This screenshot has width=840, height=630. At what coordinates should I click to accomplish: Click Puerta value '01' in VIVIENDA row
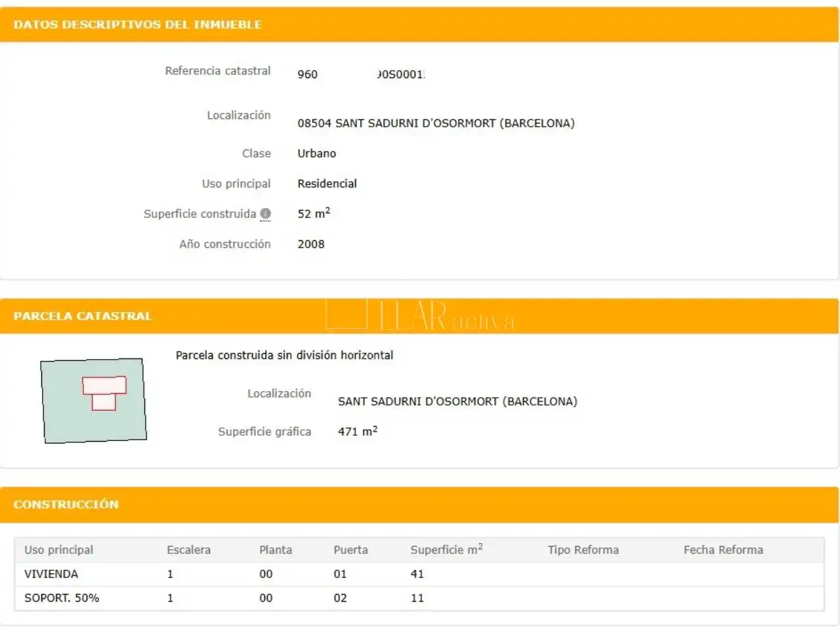(340, 574)
